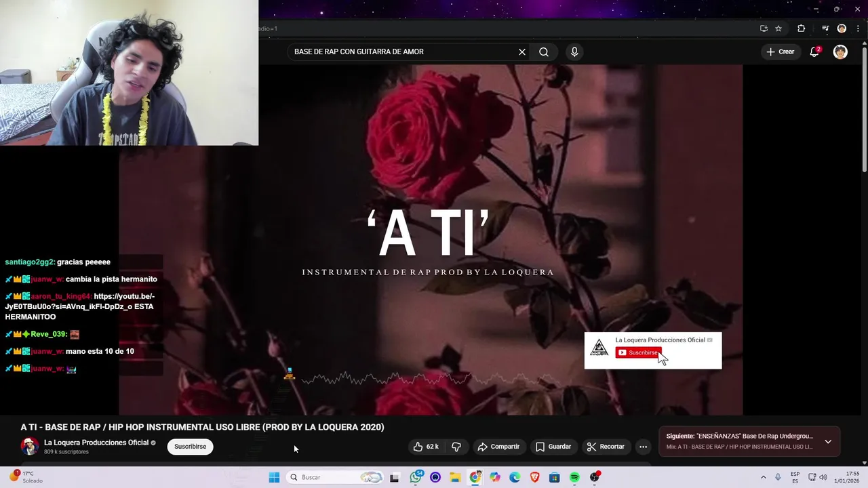
Task: Click the tray microphone icon
Action: pyautogui.click(x=778, y=477)
